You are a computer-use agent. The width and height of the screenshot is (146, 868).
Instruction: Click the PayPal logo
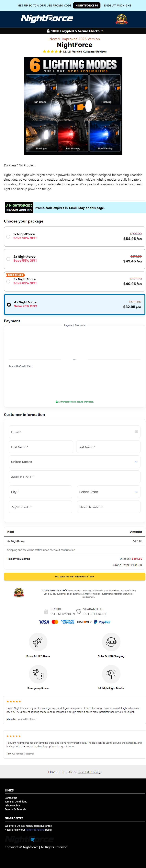[x=102, y=622]
